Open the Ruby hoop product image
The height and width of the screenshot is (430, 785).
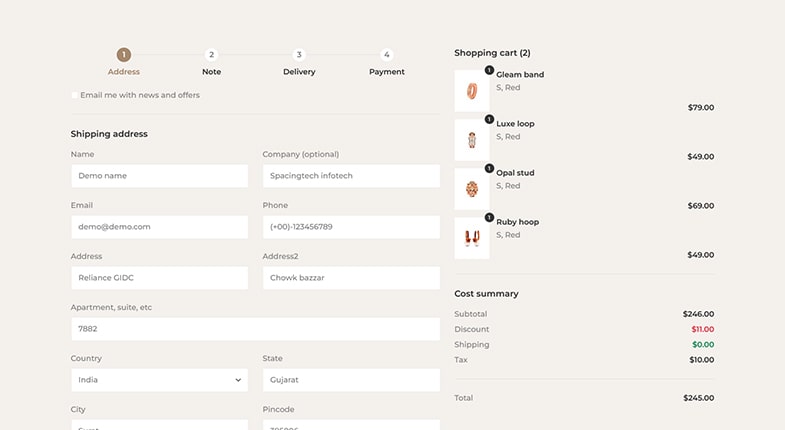click(471, 238)
